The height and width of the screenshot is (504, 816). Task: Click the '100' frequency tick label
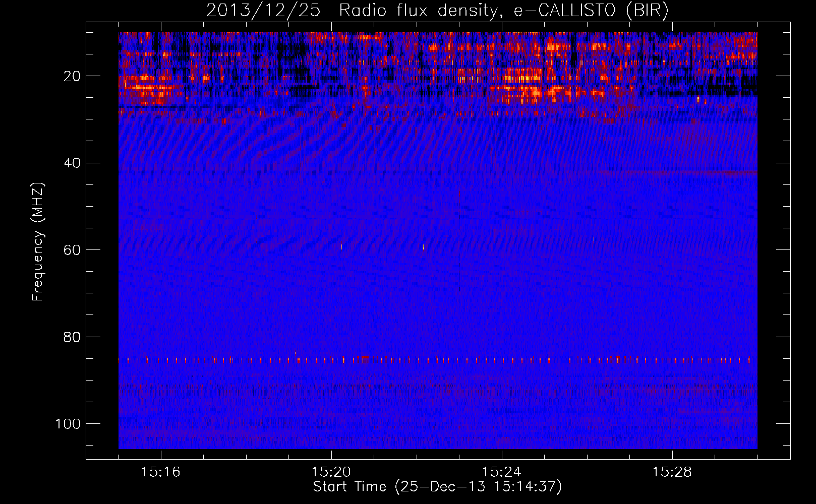[x=68, y=424]
